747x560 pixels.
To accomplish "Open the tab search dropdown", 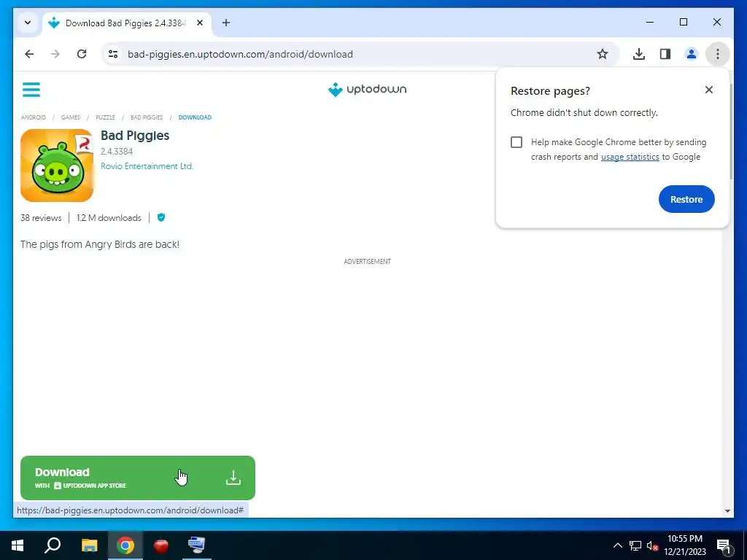I will coord(28,23).
